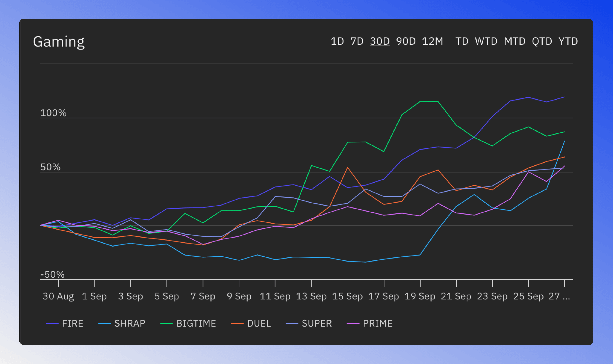Click the truncated 27 … x-axis label
The height and width of the screenshot is (364, 613).
(560, 297)
